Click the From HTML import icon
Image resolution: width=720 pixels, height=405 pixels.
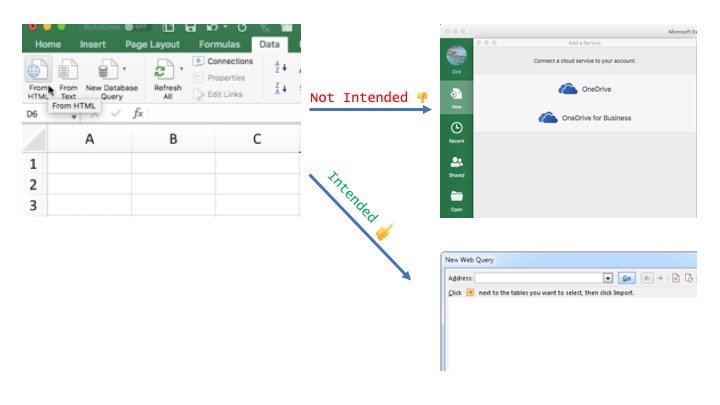pyautogui.click(x=38, y=70)
